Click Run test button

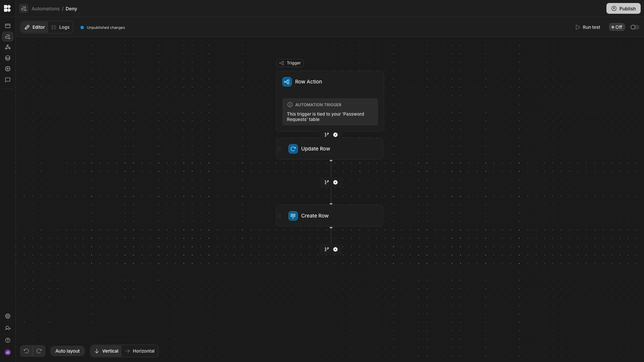(x=588, y=27)
